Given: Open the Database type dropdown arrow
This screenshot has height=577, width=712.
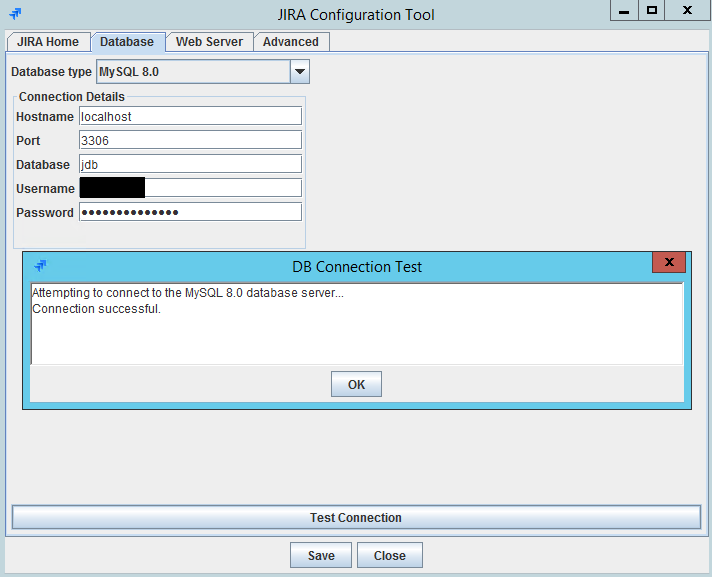Looking at the screenshot, I should pos(300,72).
